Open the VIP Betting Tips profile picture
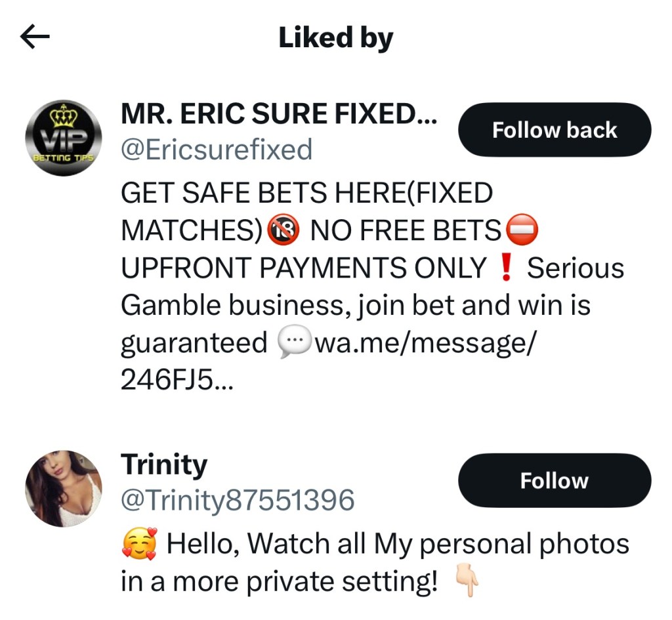 coord(63,138)
